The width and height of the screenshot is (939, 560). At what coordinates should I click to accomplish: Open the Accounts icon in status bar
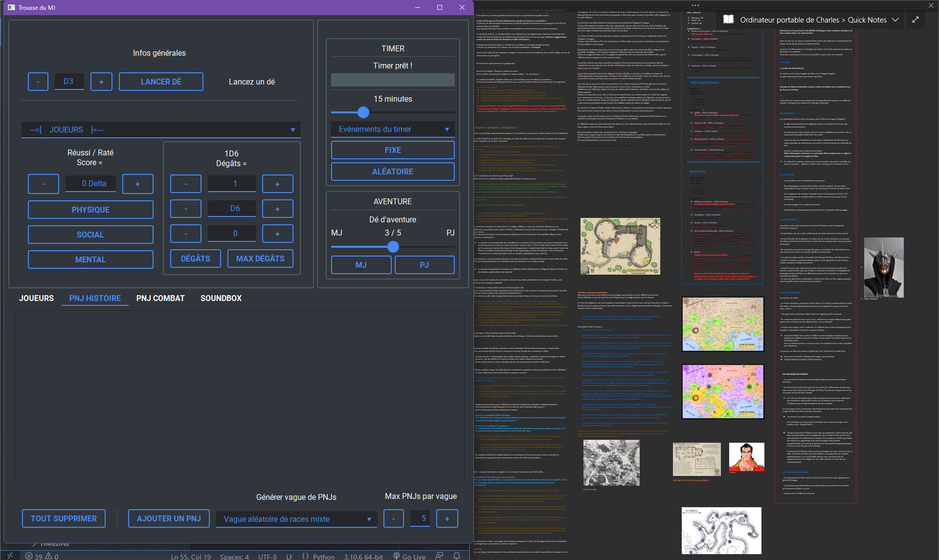(439, 556)
